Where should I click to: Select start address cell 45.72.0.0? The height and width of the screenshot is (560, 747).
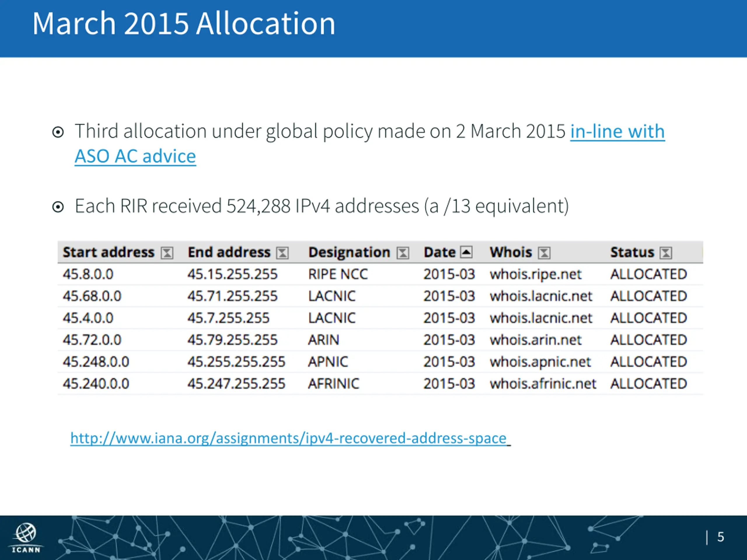(92, 340)
